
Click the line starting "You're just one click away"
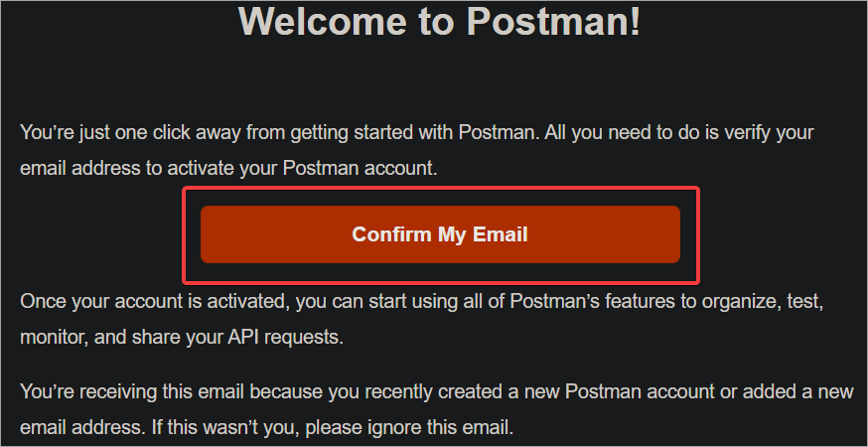click(x=417, y=133)
